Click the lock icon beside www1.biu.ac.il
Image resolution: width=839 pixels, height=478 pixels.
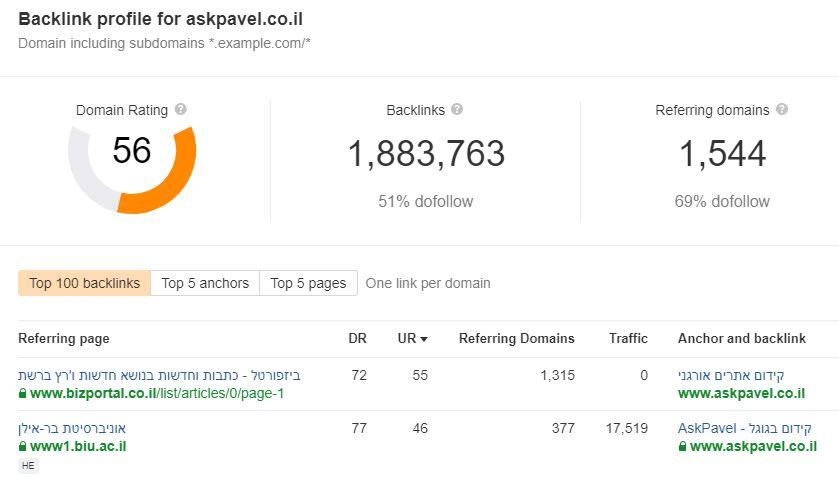click(x=22, y=446)
